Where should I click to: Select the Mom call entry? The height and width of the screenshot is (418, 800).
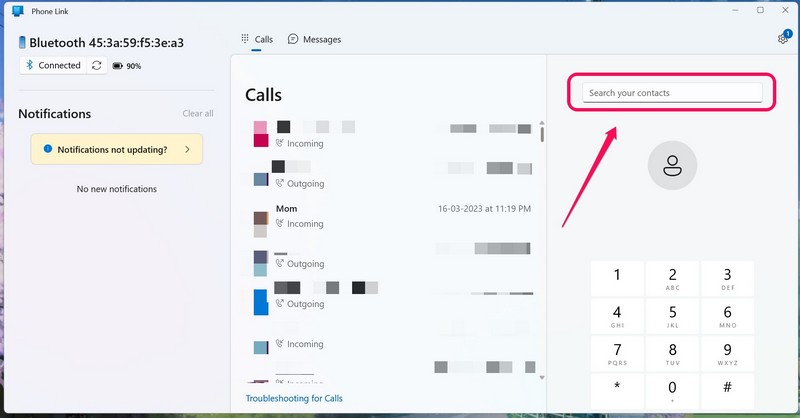(390, 216)
